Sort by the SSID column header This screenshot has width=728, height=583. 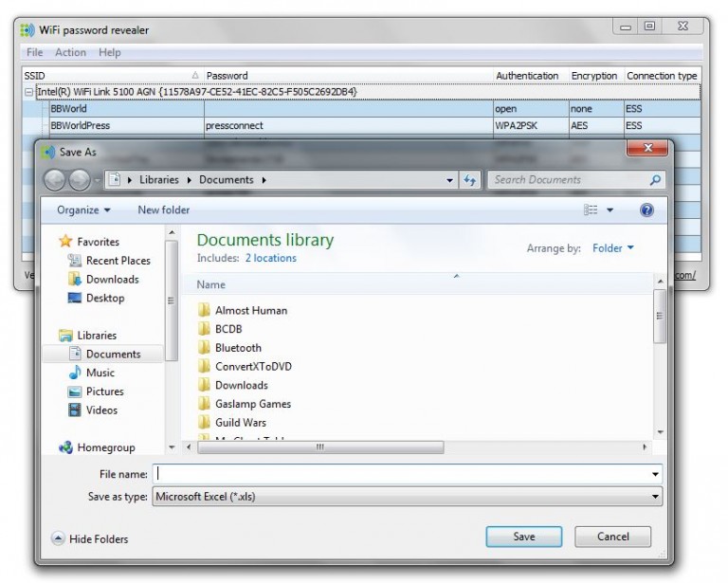tap(113, 76)
